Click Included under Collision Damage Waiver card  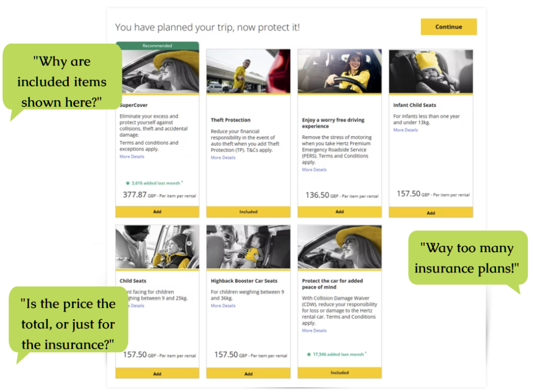(x=339, y=372)
